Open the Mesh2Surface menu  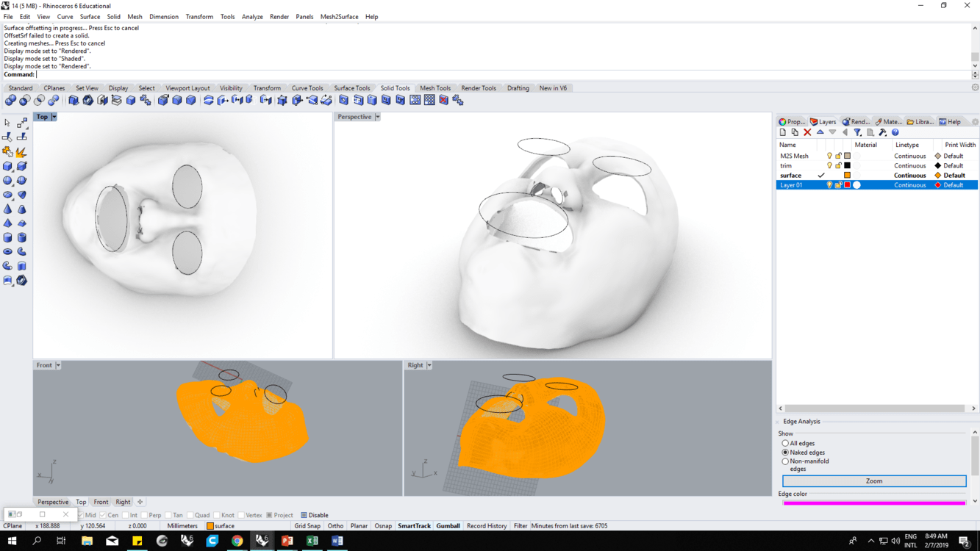339,16
